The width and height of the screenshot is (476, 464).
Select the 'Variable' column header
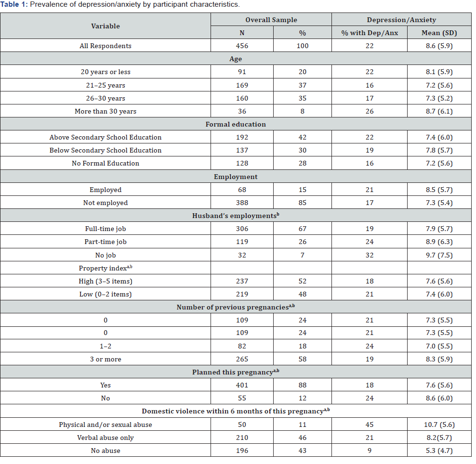(106, 26)
